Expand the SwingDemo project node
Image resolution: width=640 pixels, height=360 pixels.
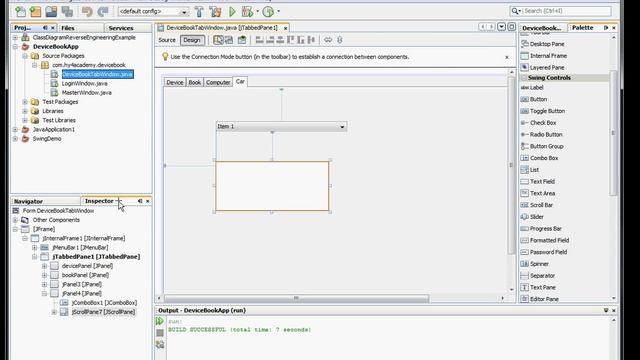[16, 139]
